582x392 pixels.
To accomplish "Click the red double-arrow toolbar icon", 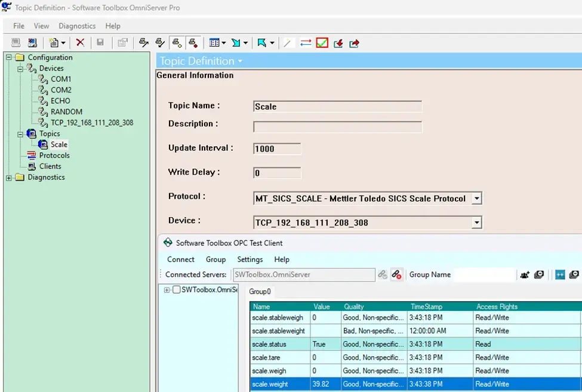I will coord(306,43).
